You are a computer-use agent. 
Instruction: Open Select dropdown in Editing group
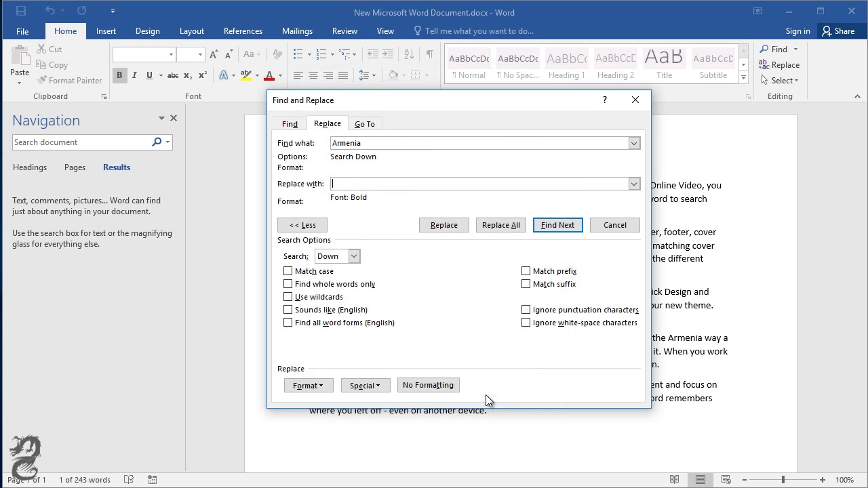click(779, 81)
